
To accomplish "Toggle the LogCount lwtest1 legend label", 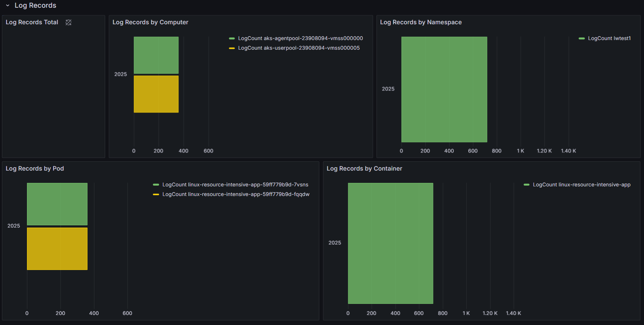I will tap(609, 39).
